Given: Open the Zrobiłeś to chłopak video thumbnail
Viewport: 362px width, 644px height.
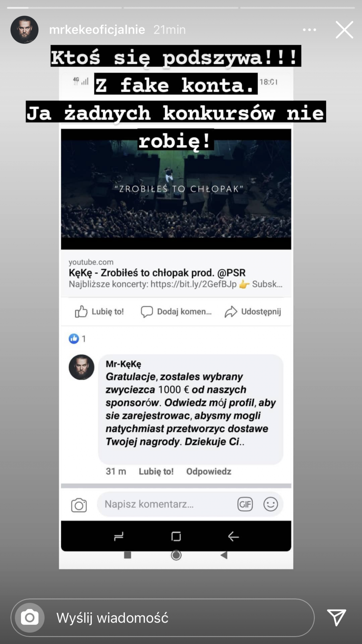Looking at the screenshot, I should [x=176, y=189].
